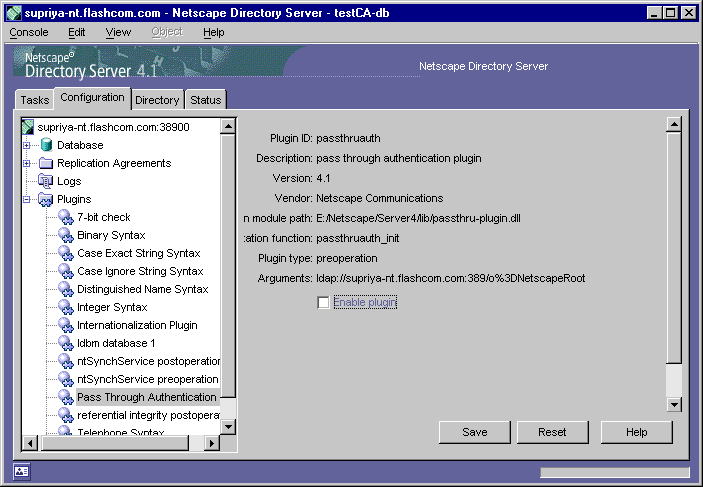Click the Case Ignore String Syntax icon
The height and width of the screenshot is (487, 703).
click(x=65, y=271)
